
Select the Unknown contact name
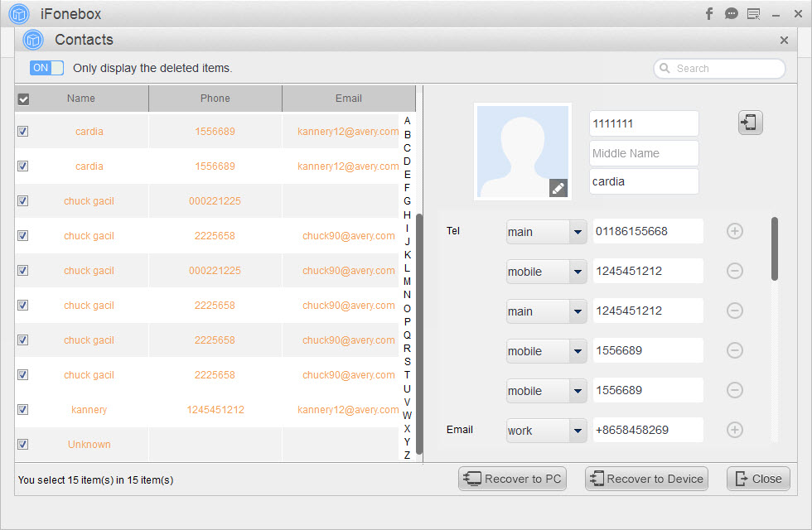[x=89, y=444]
